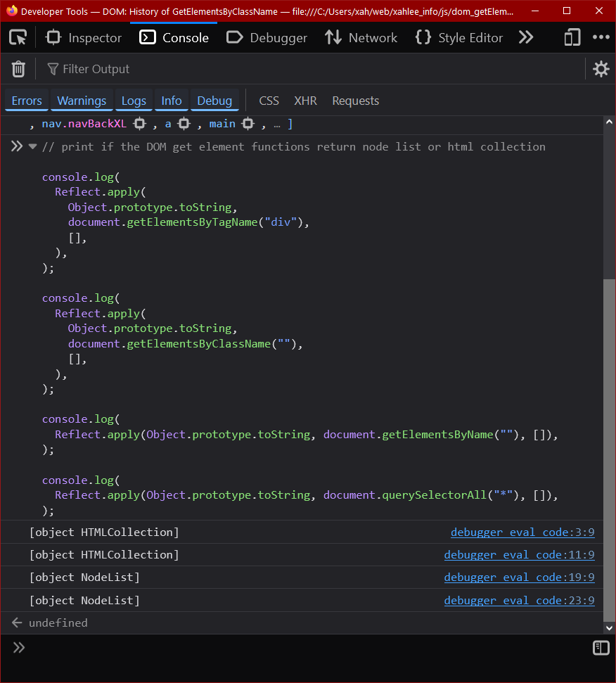Expand the truncated array ellipsis
This screenshot has height=683, width=616.
[277, 125]
